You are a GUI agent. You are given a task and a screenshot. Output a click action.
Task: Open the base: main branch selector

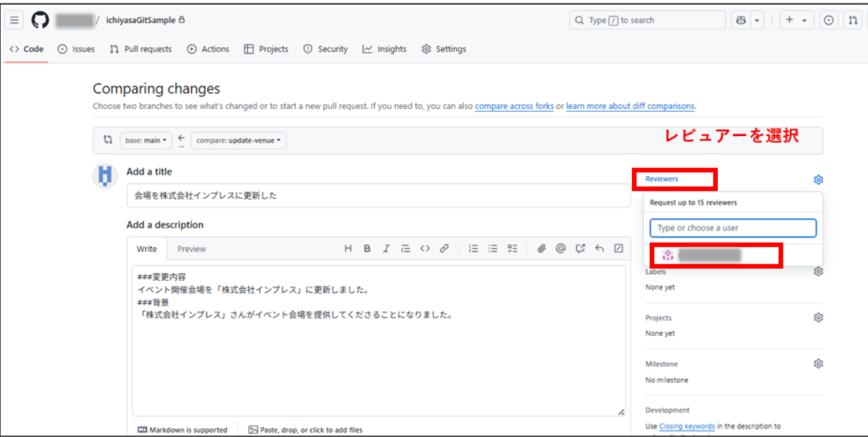(145, 140)
